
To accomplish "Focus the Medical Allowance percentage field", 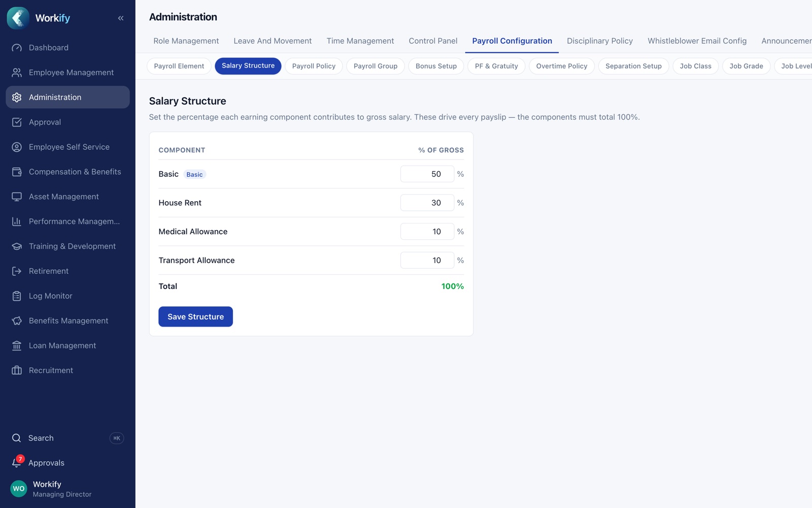I will [x=427, y=232].
